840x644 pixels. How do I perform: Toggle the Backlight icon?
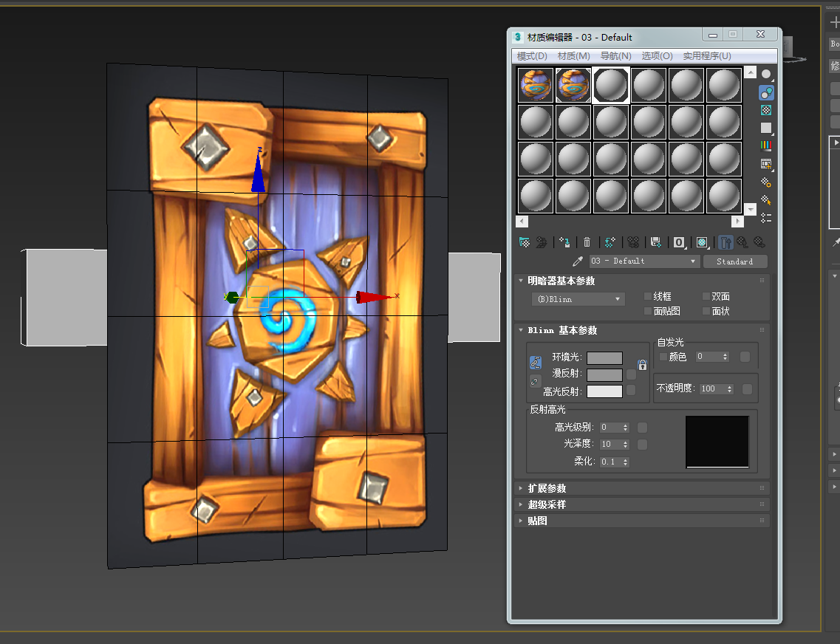pos(767,92)
